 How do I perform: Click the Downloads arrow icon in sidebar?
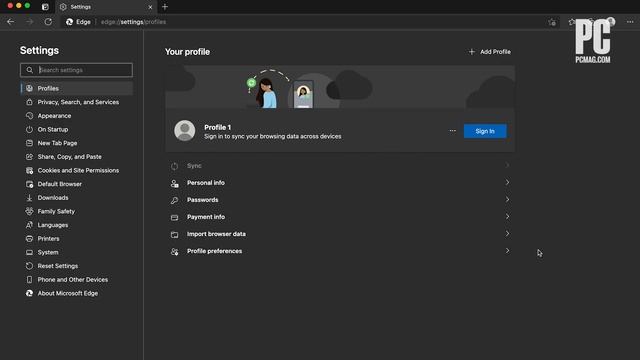tap(29, 198)
